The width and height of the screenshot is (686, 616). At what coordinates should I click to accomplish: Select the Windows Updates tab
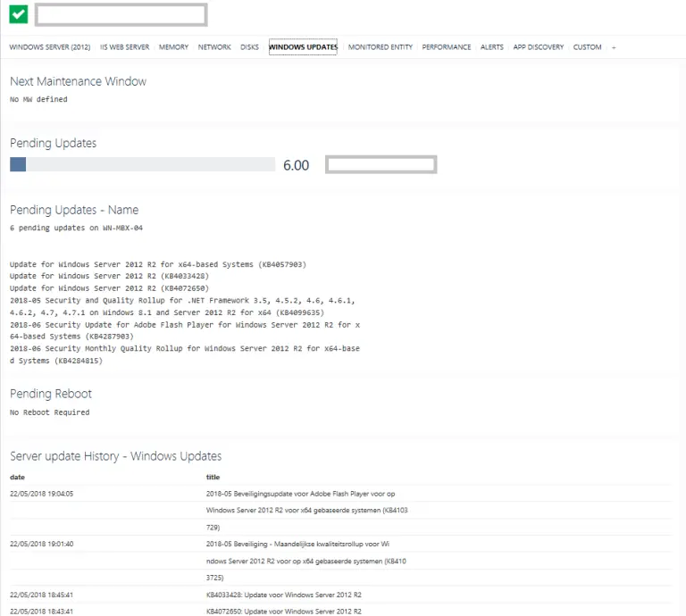point(303,47)
